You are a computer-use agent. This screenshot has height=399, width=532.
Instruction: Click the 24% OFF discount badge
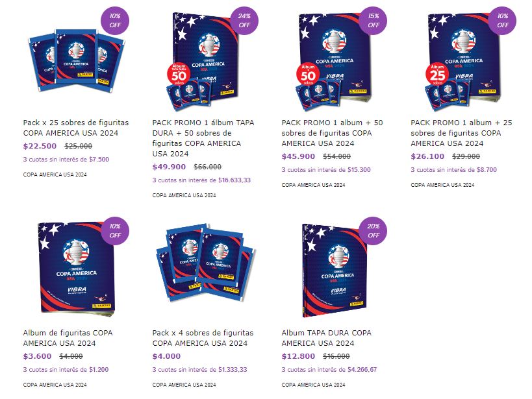pyautogui.click(x=244, y=21)
